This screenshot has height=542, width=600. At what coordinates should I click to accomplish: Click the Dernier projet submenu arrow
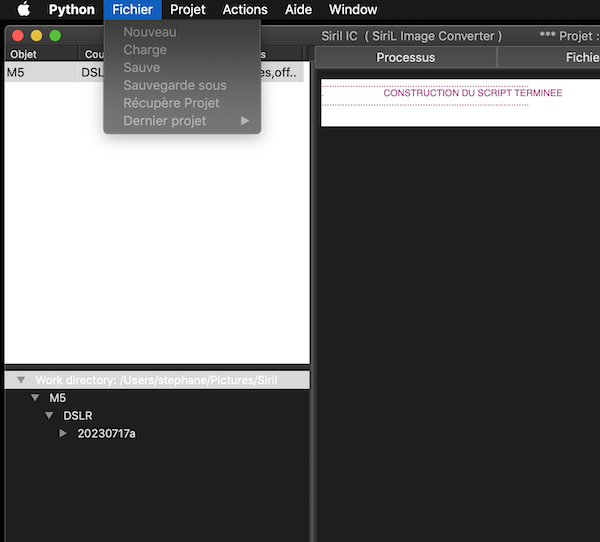coord(245,121)
